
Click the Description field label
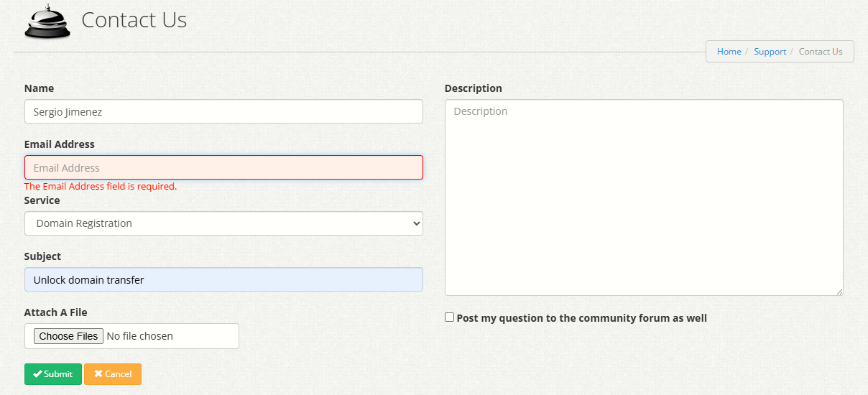pos(474,88)
